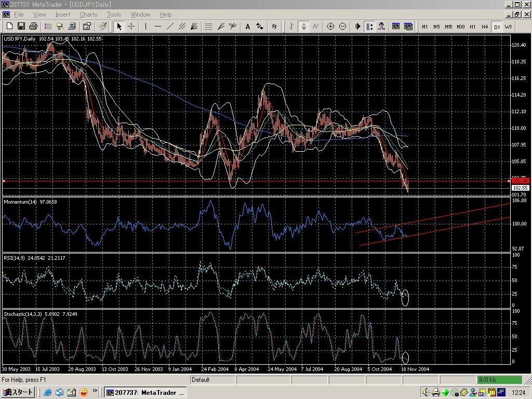Viewport: 532px width, 399px height.
Task: Open a new chart window icon
Action: pyautogui.click(x=396, y=26)
